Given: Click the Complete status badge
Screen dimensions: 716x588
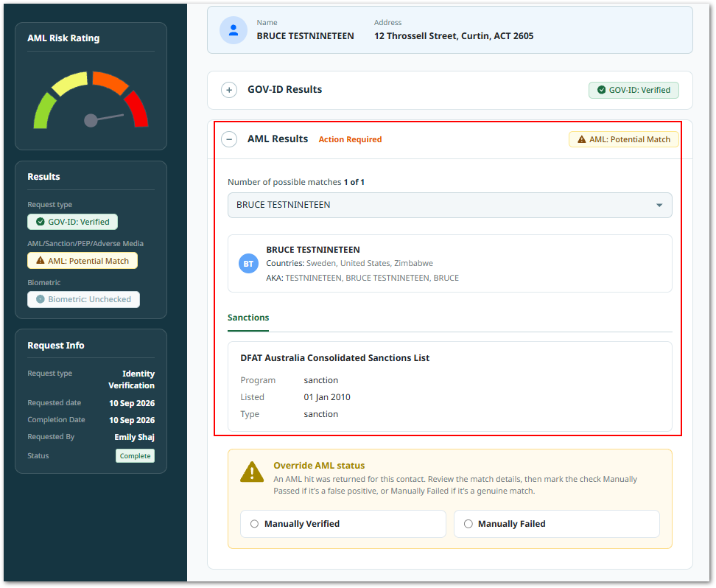Looking at the screenshot, I should 135,456.
